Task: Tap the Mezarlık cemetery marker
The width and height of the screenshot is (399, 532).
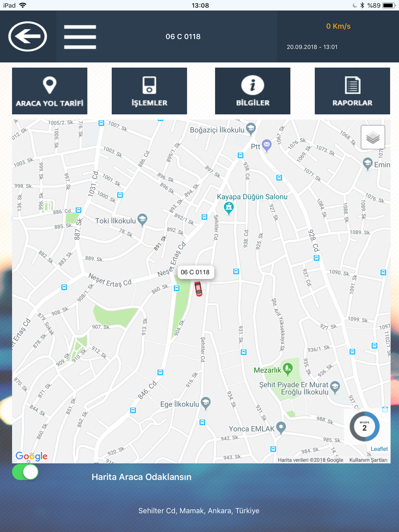Action: 287,368
